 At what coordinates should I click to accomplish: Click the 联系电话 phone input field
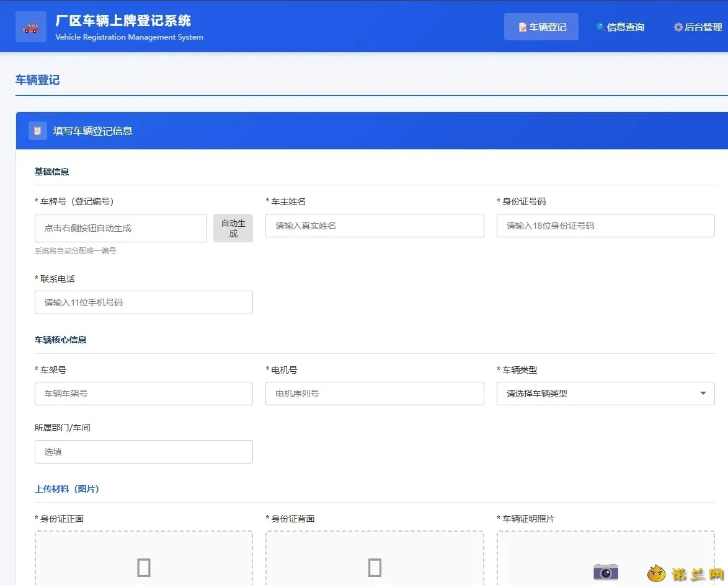tap(144, 302)
